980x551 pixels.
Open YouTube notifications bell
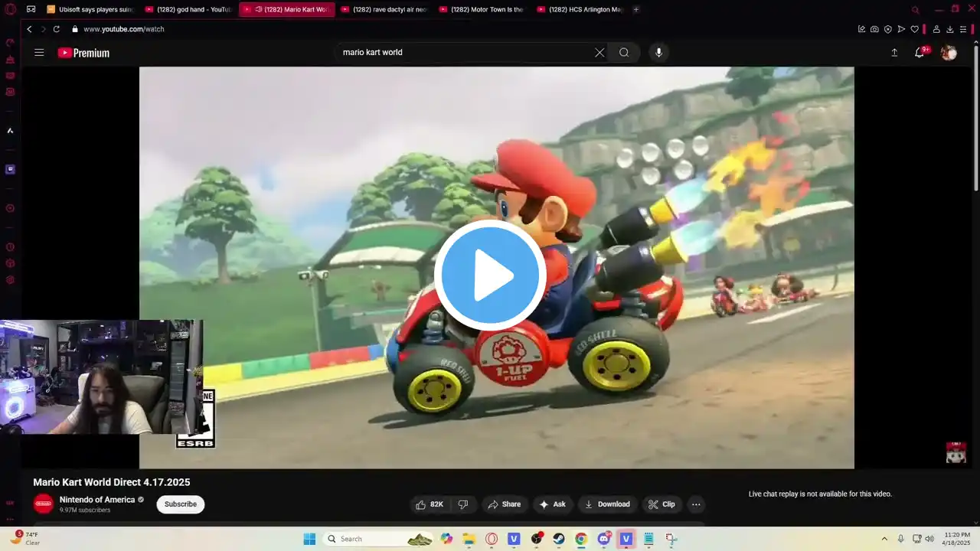(920, 53)
